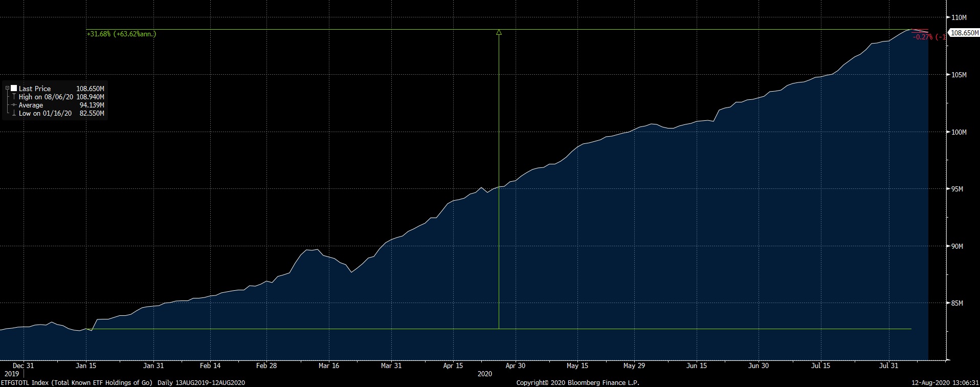Click the white Last Price color swatch
Screen dimensions: 980x387
pos(14,89)
